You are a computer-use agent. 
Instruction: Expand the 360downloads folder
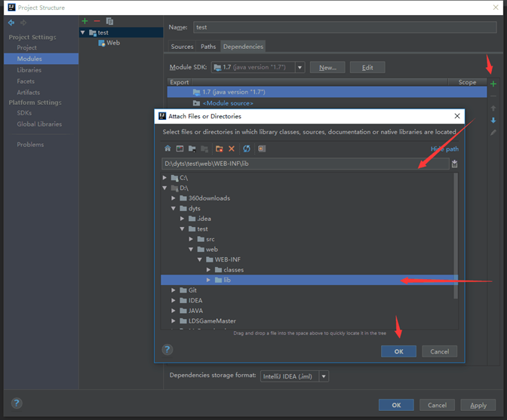(174, 198)
